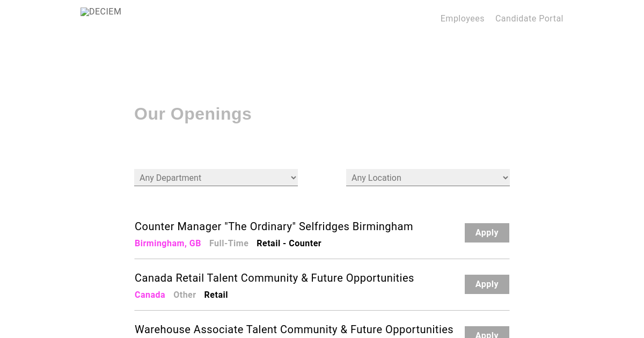Click the Full-Time job type label
The height and width of the screenshot is (338, 644).
[229, 244]
